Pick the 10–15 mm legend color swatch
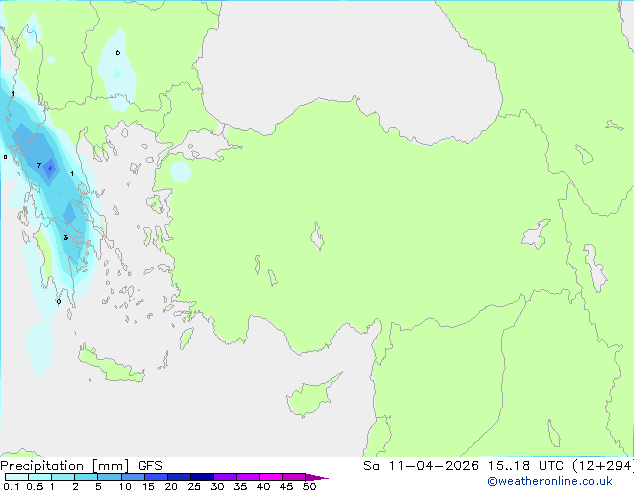The height and width of the screenshot is (490, 634). 133,477
